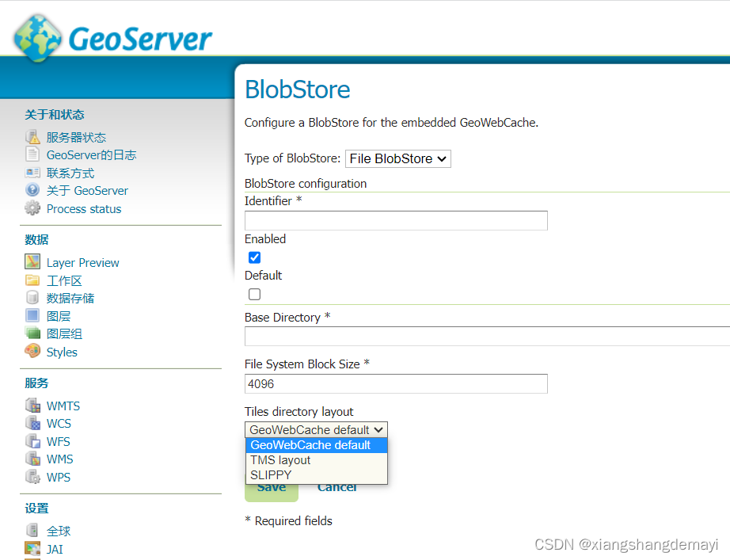Click the 图层 layer icon

pyautogui.click(x=32, y=315)
